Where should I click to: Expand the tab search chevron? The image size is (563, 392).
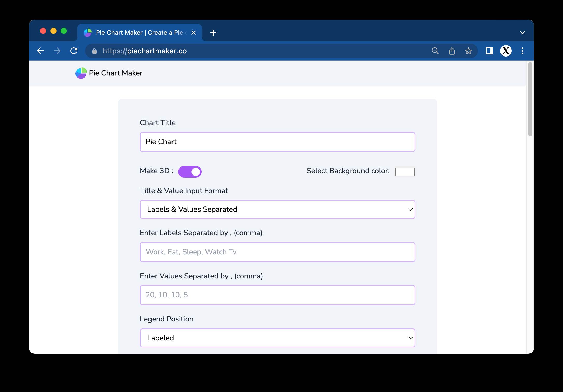(523, 33)
